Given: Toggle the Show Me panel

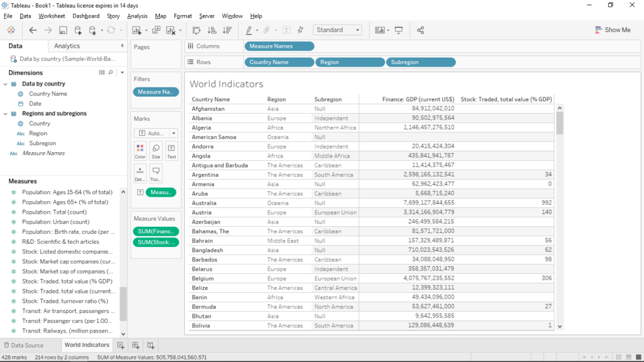Looking at the screenshot, I should pos(612,30).
